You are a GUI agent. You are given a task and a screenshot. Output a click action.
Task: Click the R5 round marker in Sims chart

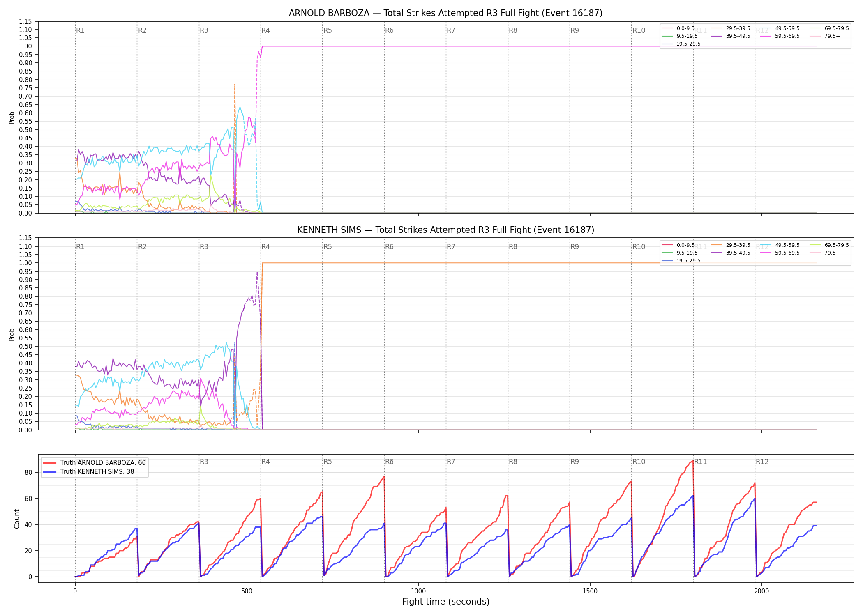(328, 247)
